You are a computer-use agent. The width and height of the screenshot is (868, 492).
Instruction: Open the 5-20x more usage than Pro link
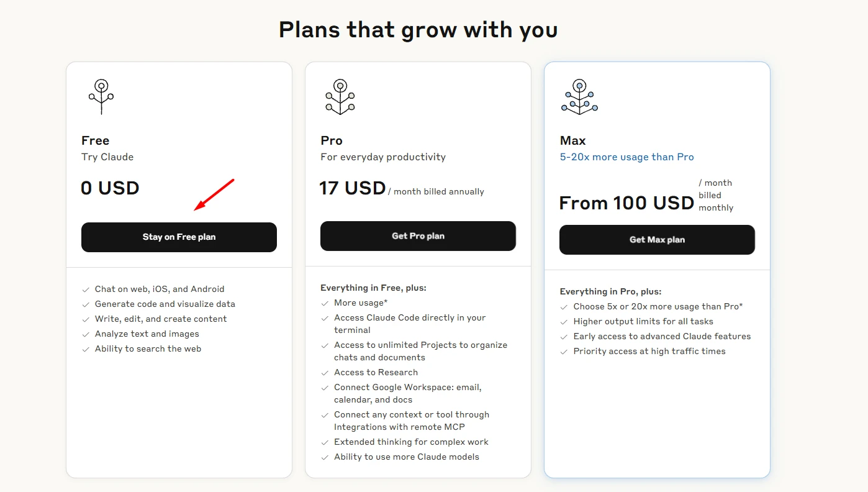(x=627, y=157)
